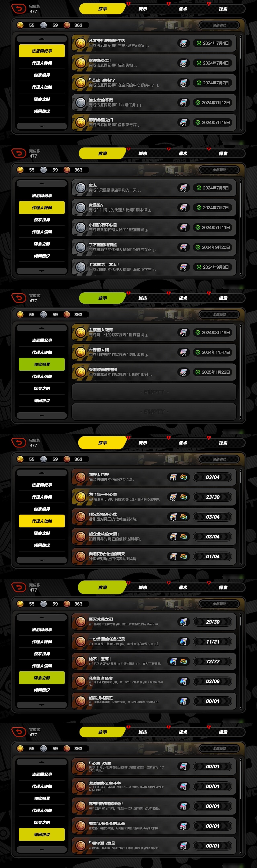Open the 一份普通的任务记录 achievement row

(x=154, y=642)
